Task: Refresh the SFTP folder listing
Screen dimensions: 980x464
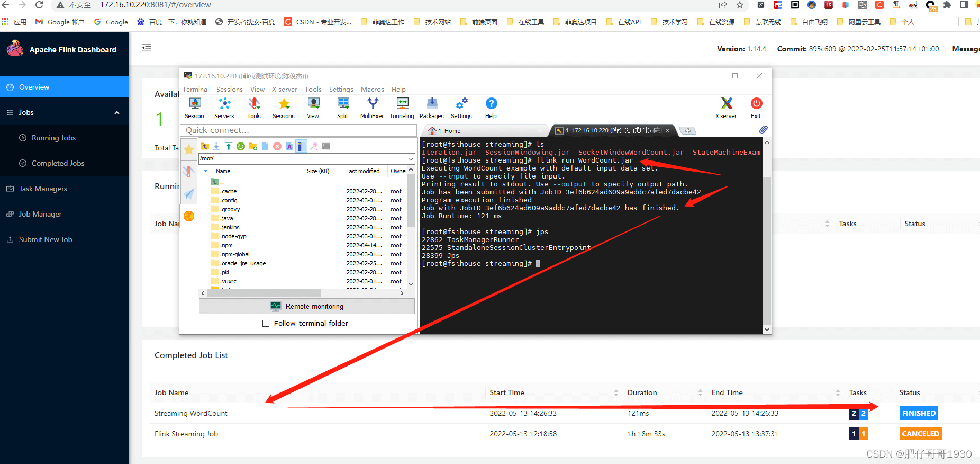Action: point(241,146)
